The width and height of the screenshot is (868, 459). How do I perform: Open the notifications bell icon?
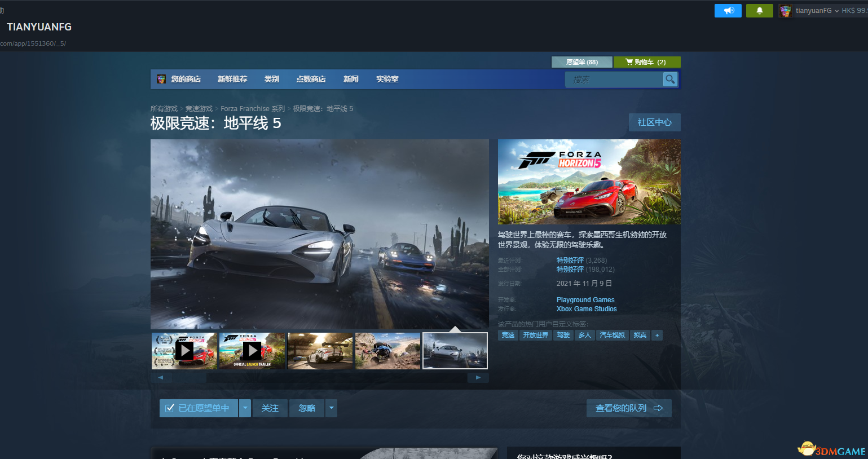(x=760, y=11)
